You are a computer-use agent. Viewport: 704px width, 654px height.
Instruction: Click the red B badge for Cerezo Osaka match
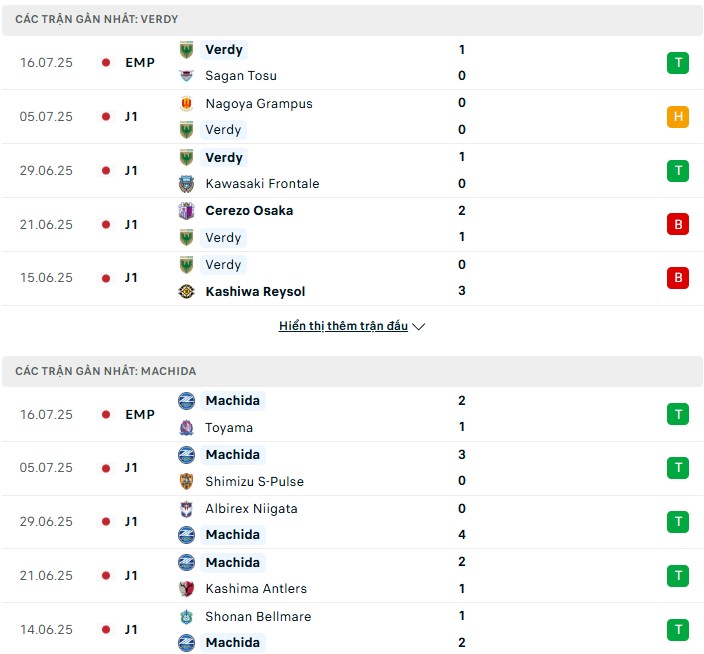(x=678, y=224)
